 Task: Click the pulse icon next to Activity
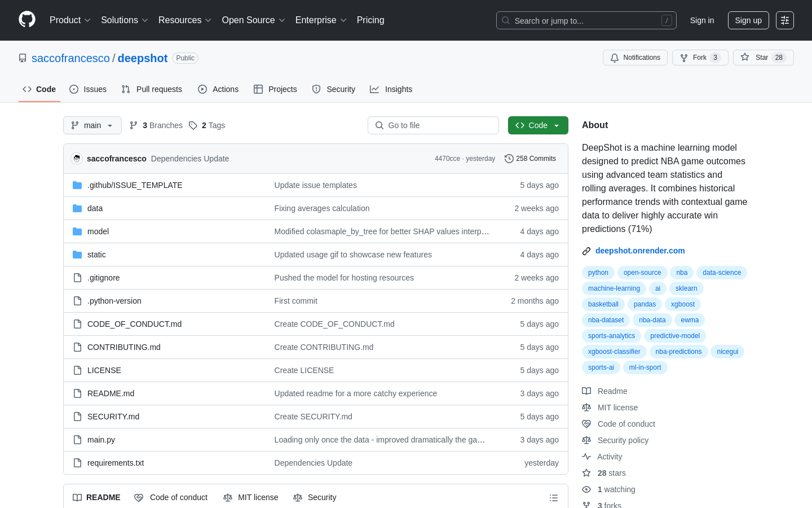(x=586, y=457)
